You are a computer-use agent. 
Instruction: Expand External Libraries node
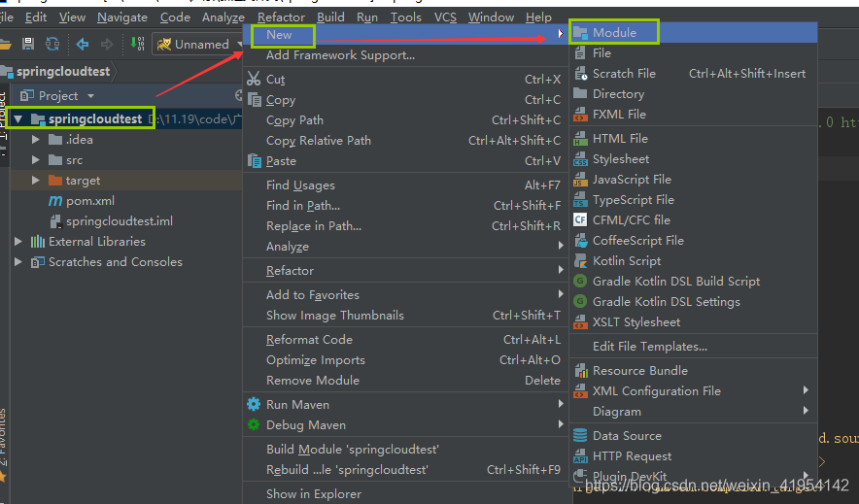click(x=18, y=242)
